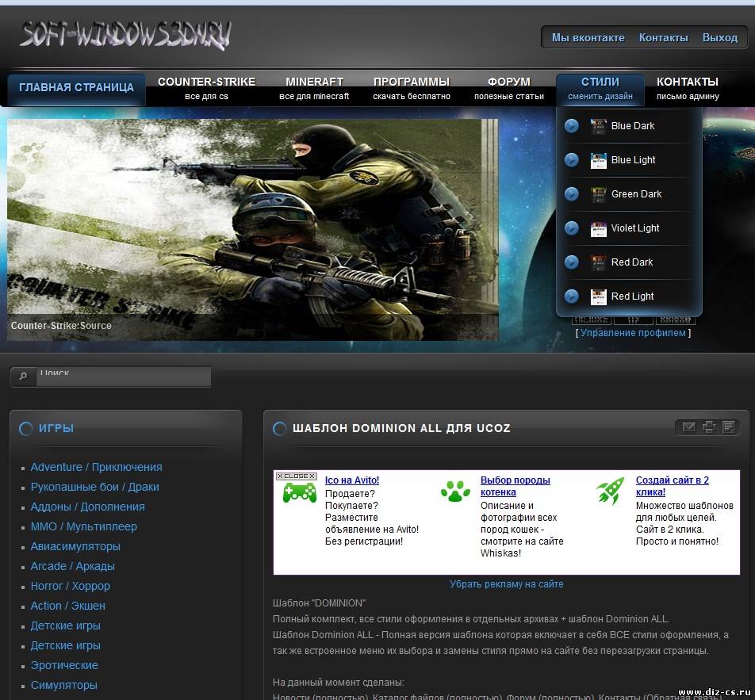Open the MINERAFT menu item
Screen dimensions: 755x700
(314, 89)
